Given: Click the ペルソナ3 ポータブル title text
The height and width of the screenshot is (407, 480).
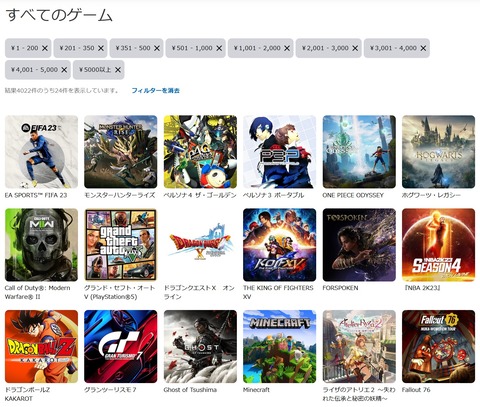Looking at the screenshot, I should coord(273,195).
